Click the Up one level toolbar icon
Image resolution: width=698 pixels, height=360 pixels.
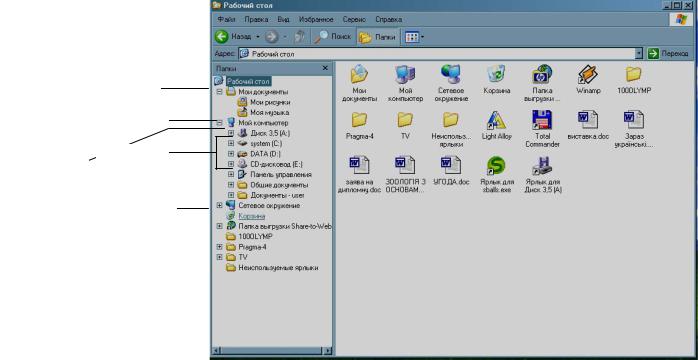(300, 37)
